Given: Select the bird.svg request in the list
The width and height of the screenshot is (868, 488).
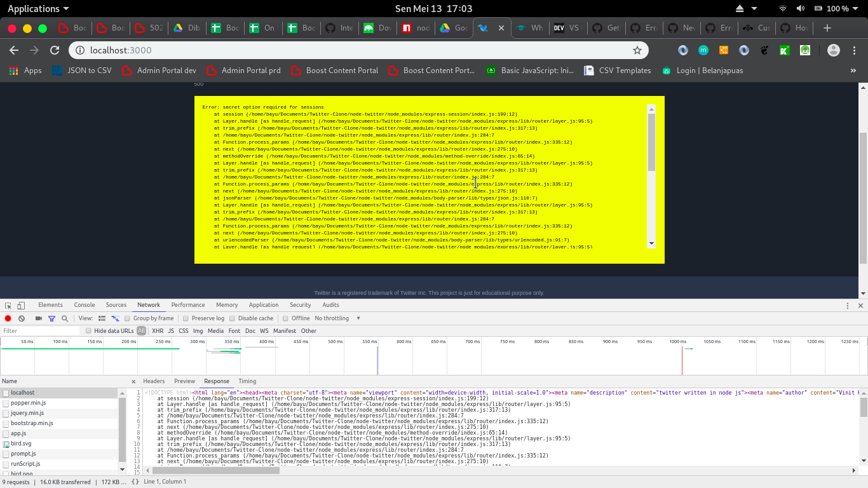Looking at the screenshot, I should tap(24, 443).
